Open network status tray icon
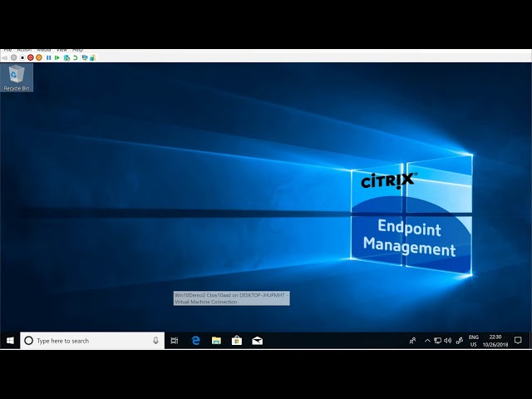Screen dimensions: 532x399 [438, 340]
